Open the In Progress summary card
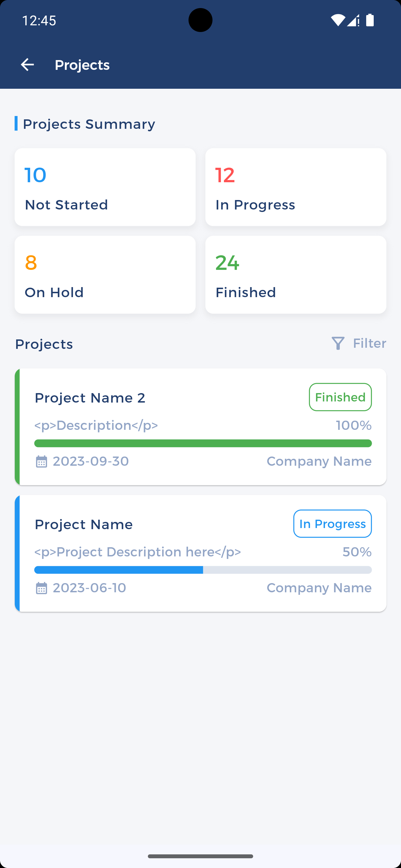The image size is (401, 868). point(295,187)
